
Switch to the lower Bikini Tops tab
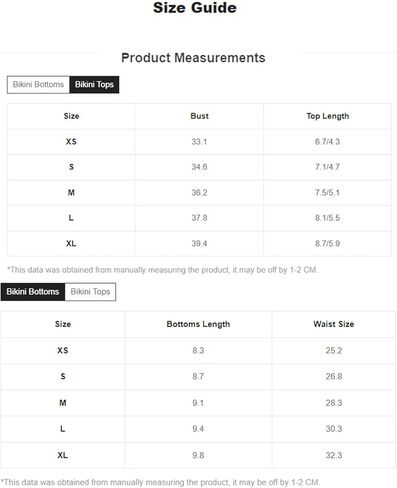coord(90,292)
